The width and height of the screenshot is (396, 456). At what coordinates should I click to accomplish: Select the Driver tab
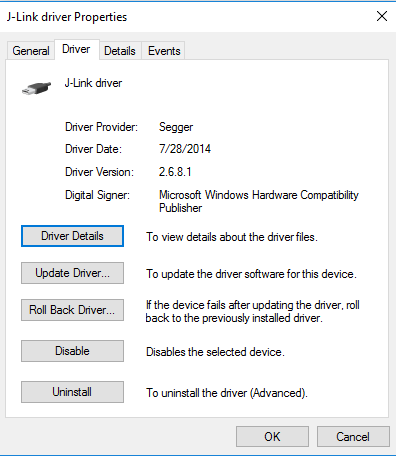coord(76,49)
